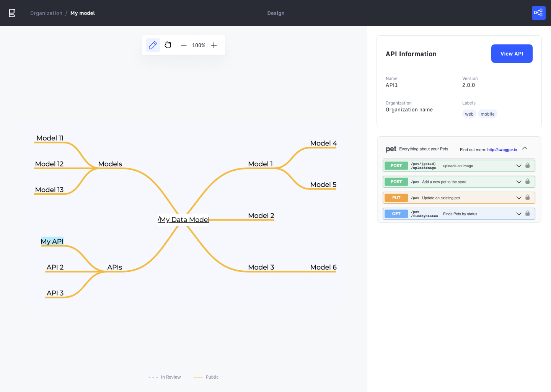Click the Gravitee logo in the header
Image resolution: width=551 pixels, height=392 pixels.
tap(11, 13)
